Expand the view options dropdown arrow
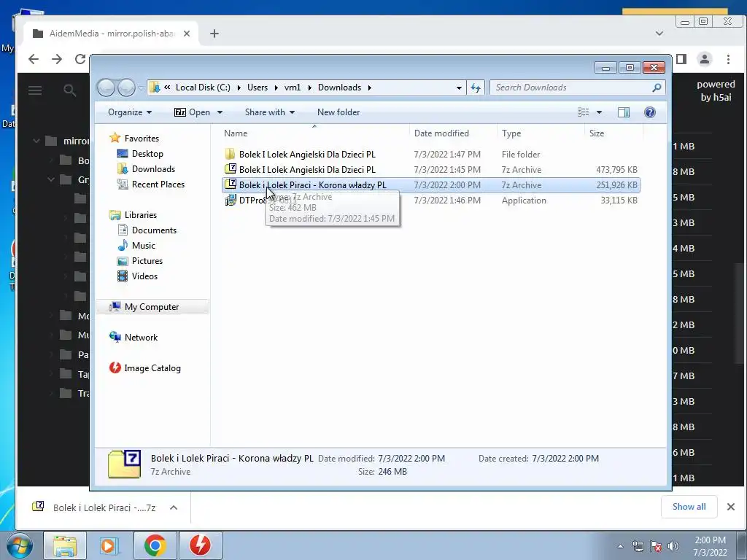This screenshot has width=747, height=560. tap(600, 112)
